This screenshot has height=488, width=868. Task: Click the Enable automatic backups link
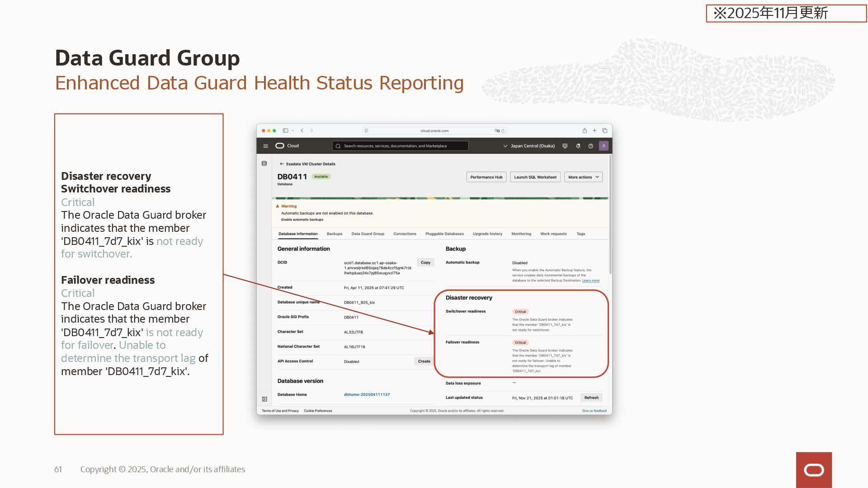coord(302,220)
